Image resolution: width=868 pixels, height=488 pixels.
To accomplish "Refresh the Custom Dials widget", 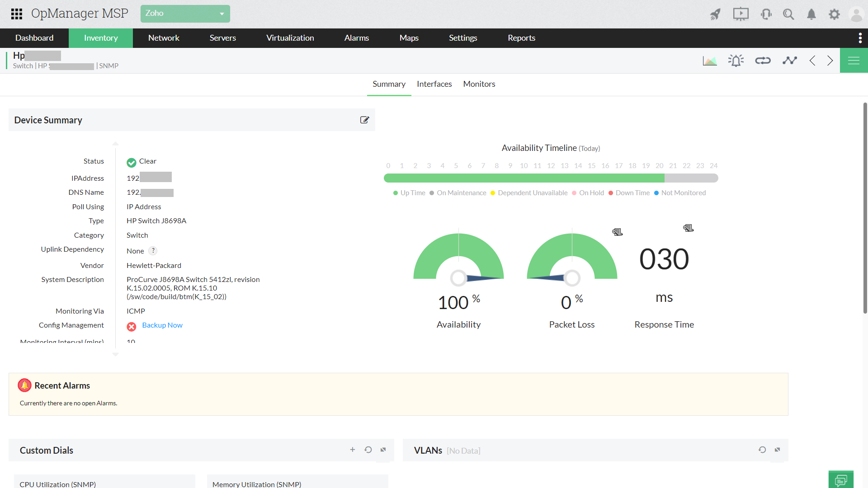I will 368,450.
